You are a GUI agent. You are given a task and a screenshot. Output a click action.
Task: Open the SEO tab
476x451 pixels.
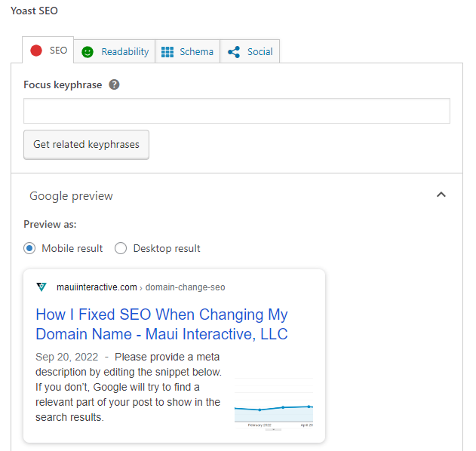(x=48, y=50)
